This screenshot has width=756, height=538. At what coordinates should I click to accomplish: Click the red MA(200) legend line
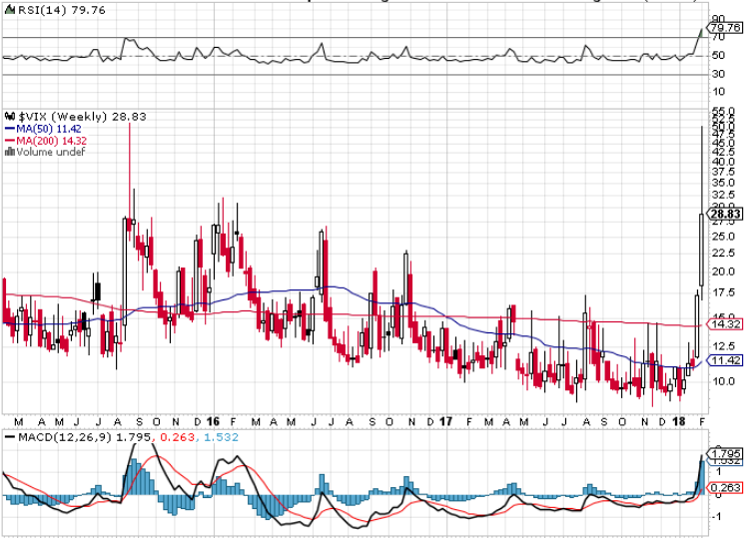point(10,141)
